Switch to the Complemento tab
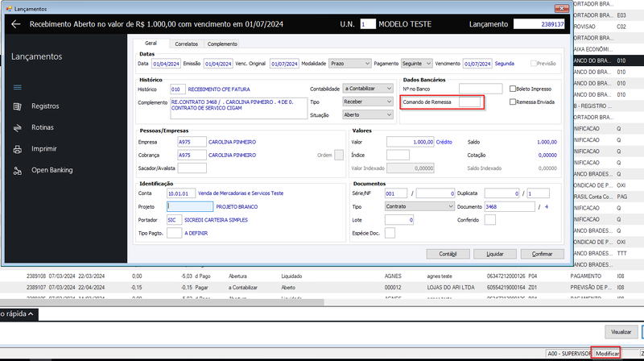This screenshot has width=644, height=361. coord(222,44)
